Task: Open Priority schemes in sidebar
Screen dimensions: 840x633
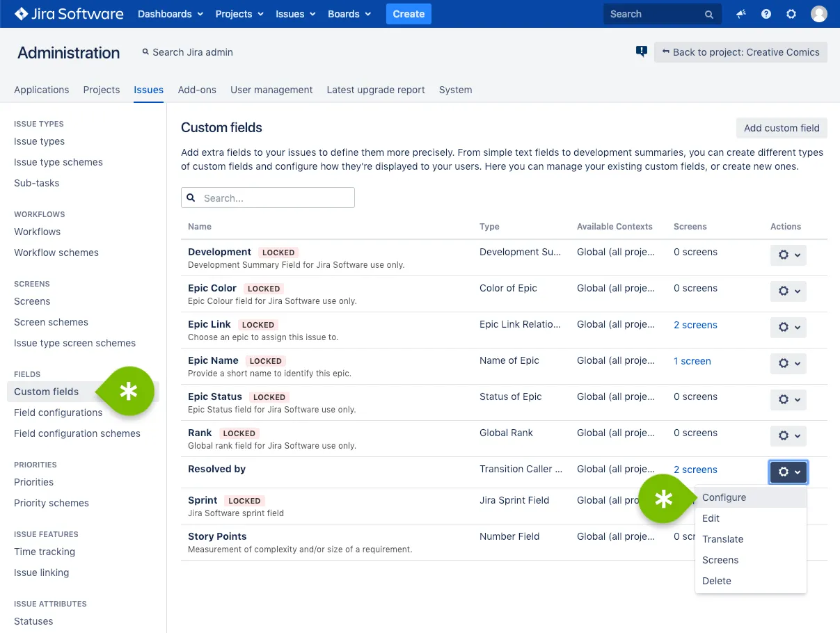Action: pyautogui.click(x=51, y=503)
